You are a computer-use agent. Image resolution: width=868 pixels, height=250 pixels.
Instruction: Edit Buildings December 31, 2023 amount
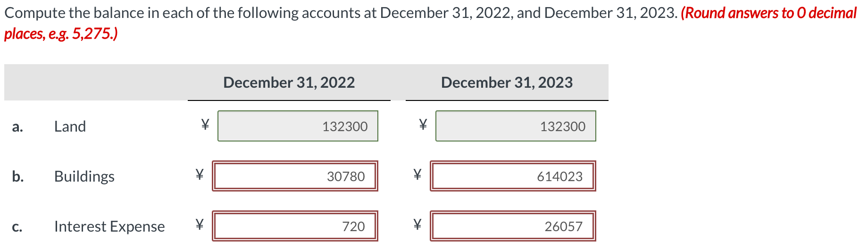pyautogui.click(x=513, y=176)
